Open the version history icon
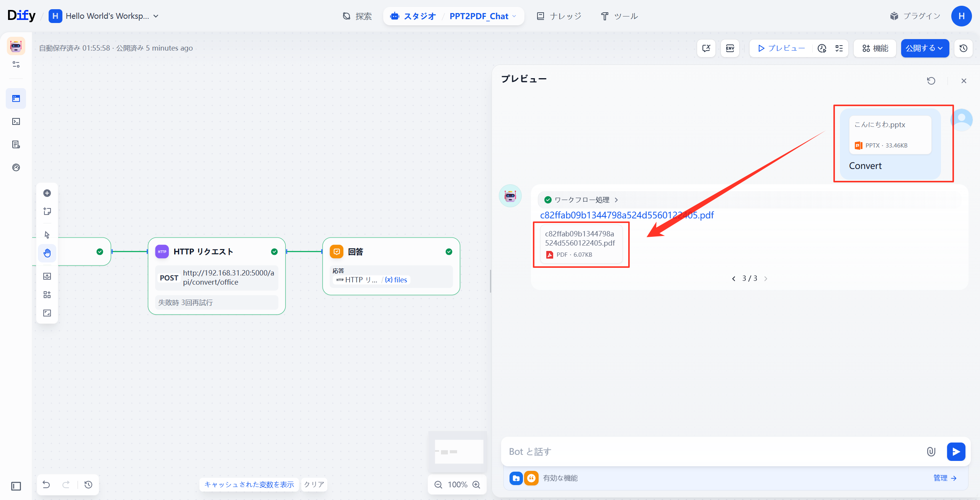The height and width of the screenshot is (500, 980). click(x=964, y=48)
